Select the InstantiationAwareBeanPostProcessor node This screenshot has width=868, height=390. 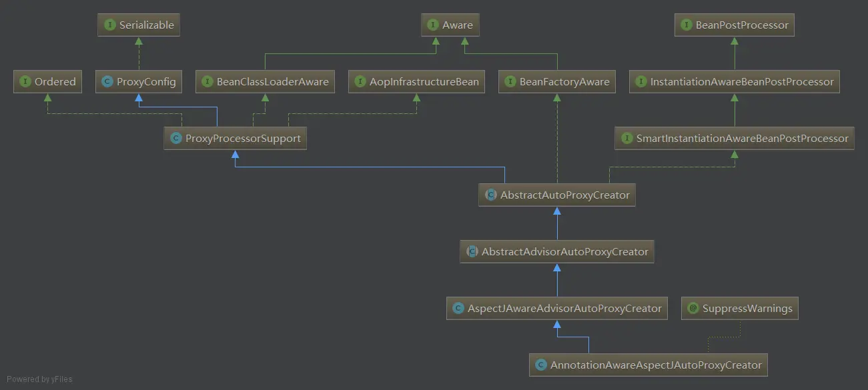click(x=735, y=82)
